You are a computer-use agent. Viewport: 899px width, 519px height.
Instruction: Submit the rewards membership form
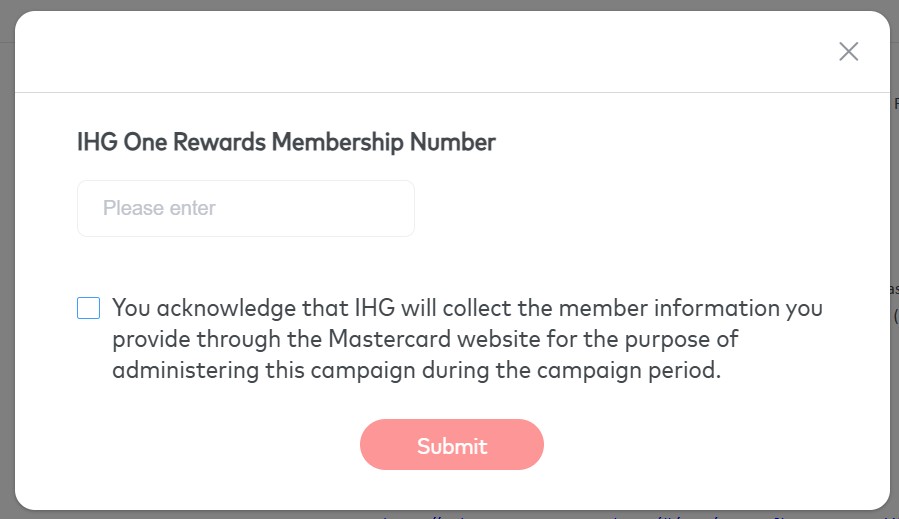(452, 445)
